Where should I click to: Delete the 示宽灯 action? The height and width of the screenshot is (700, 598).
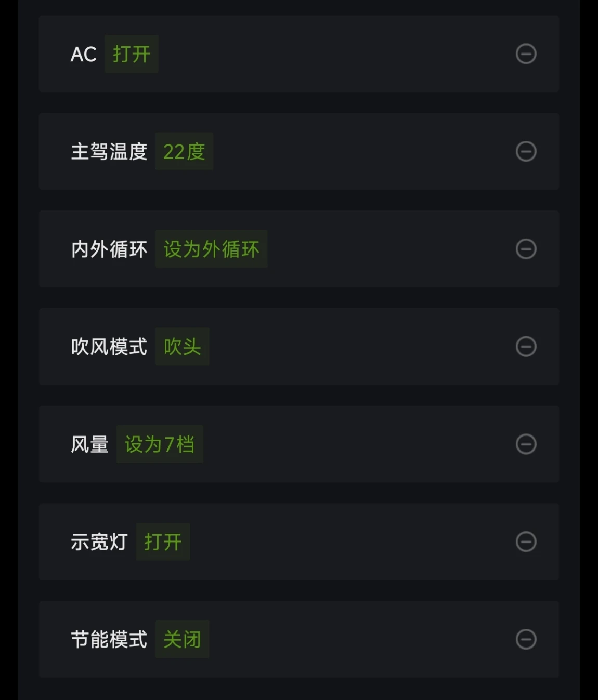[526, 541]
